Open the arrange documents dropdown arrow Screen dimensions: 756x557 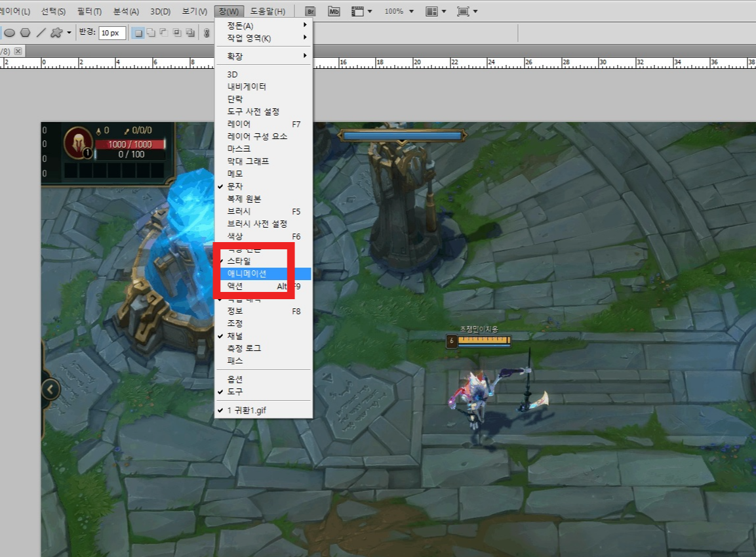click(444, 11)
